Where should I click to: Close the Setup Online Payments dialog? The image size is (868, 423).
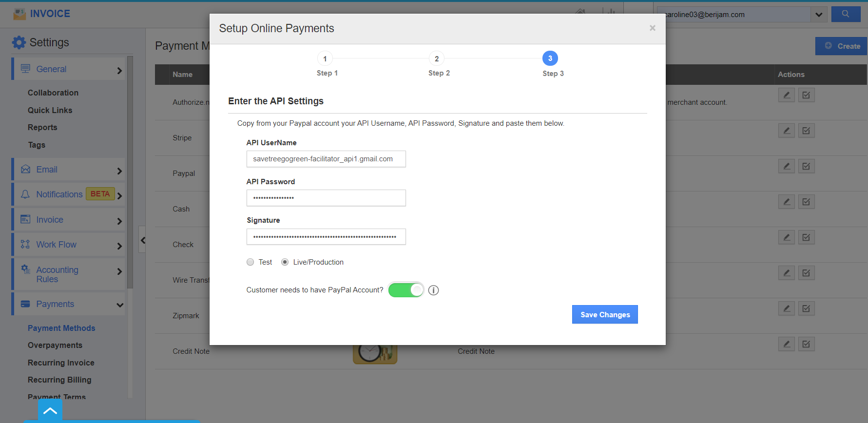click(x=653, y=28)
